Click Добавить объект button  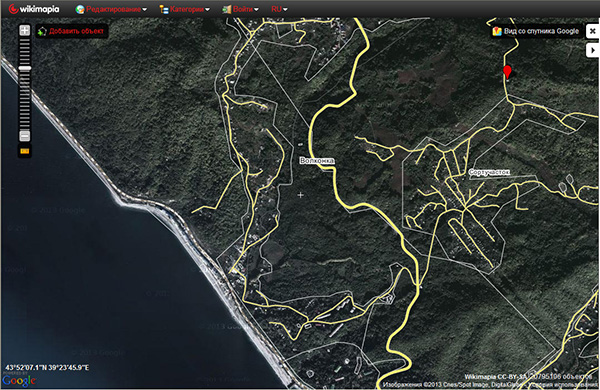72,31
